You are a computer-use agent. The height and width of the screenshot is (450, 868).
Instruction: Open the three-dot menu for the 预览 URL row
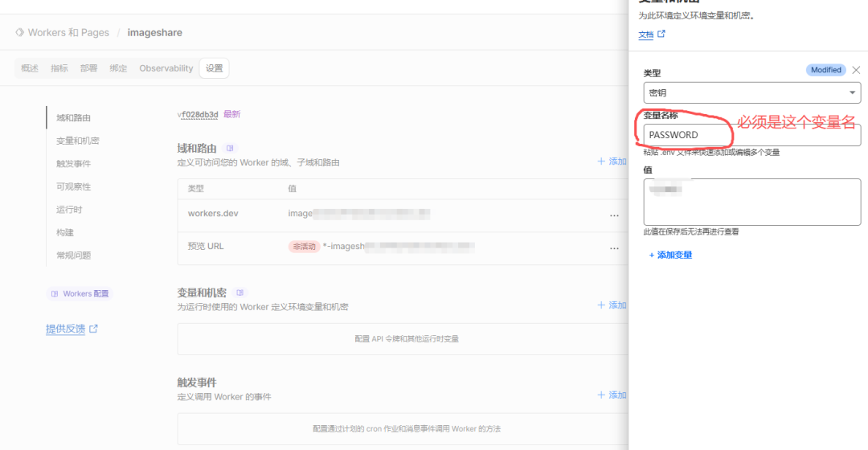[614, 247]
